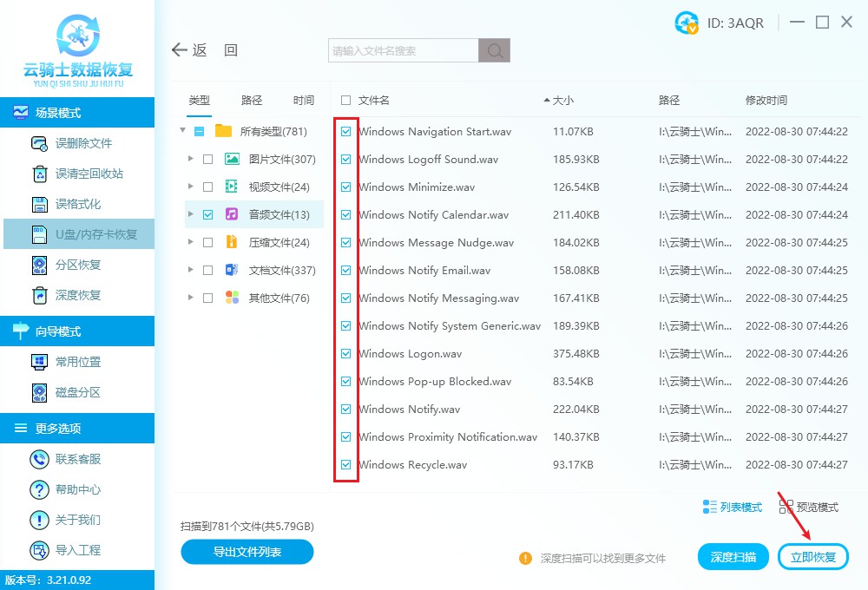Toggle the select-all checkbox beside 文件名
Viewport: 868px width, 590px height.
pyautogui.click(x=345, y=100)
